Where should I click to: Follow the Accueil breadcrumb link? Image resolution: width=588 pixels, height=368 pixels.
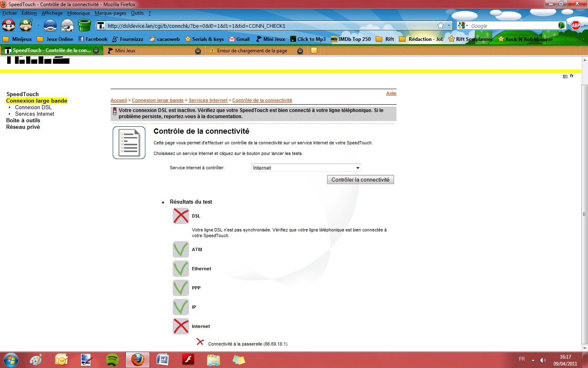(x=119, y=100)
